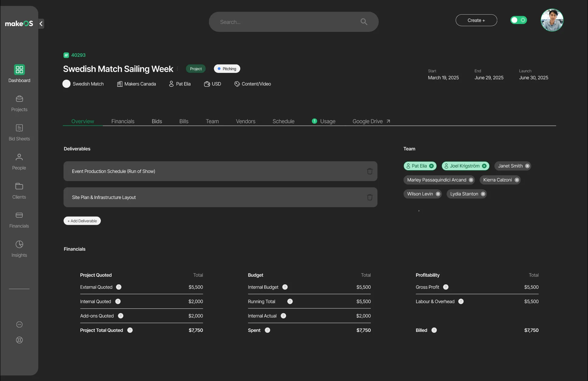Toggle the light/dark mode switch
This screenshot has height=381, width=588.
point(518,20)
